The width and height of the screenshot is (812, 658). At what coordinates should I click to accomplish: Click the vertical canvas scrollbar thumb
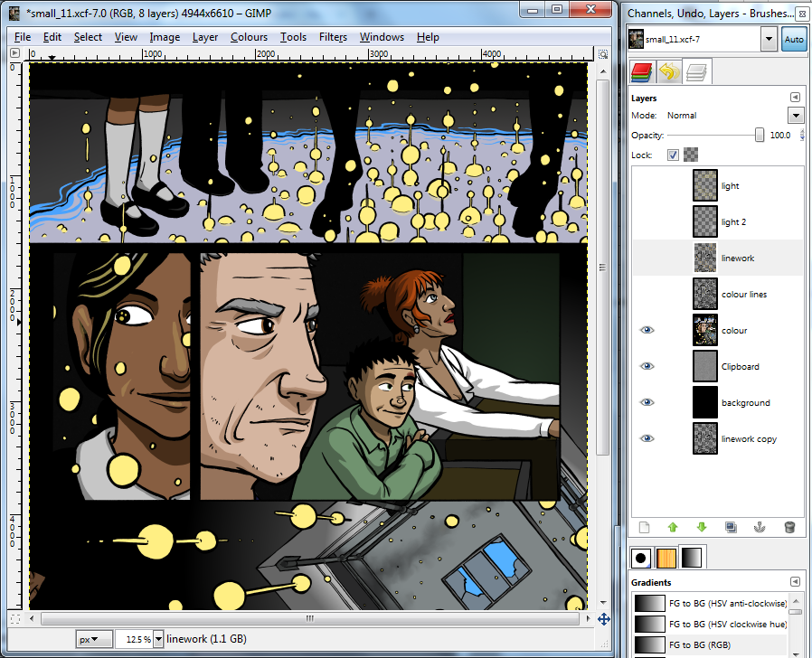pyautogui.click(x=603, y=267)
